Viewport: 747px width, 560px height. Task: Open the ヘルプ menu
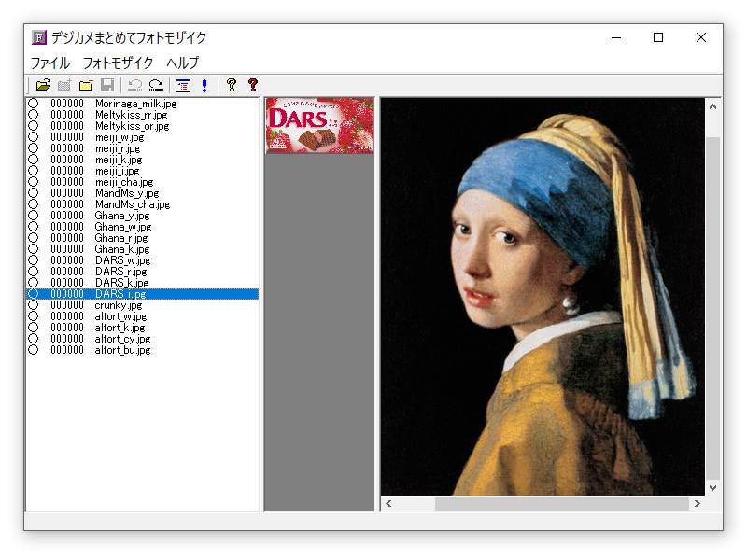pos(183,63)
